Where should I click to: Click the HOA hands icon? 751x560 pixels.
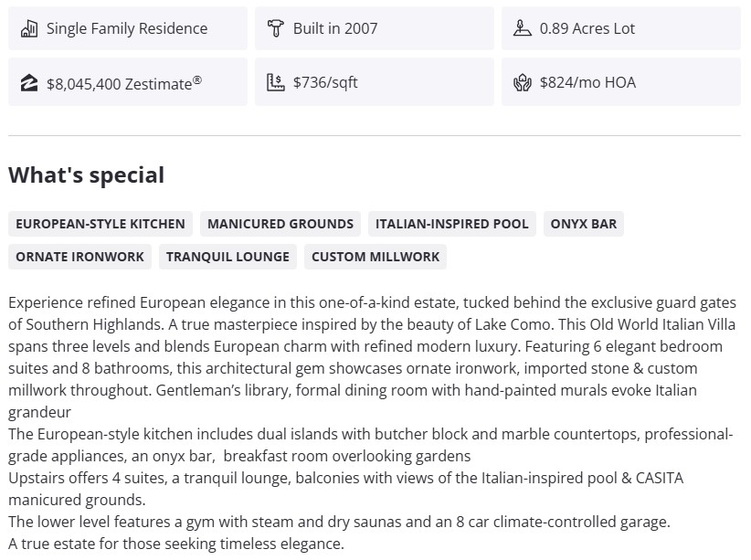(x=523, y=83)
